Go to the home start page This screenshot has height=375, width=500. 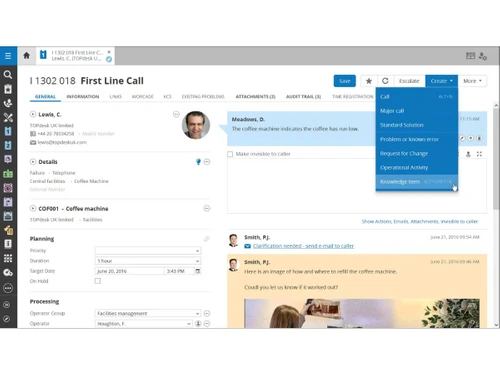27,55
